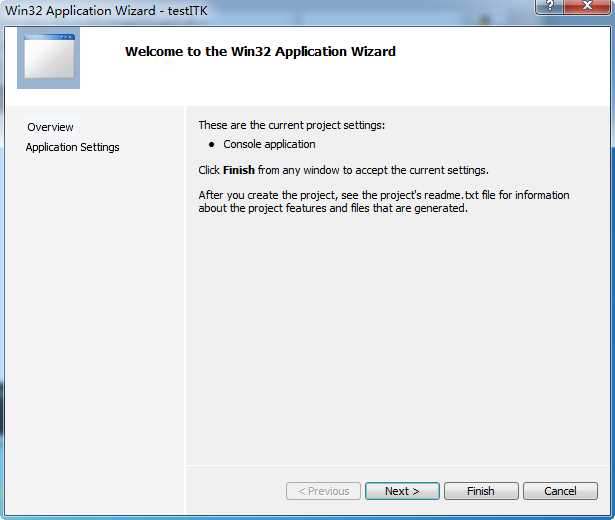615x520 pixels.
Task: Click the title bar text 'Win32 Application Wizard - testITK'
Action: [x=106, y=11]
